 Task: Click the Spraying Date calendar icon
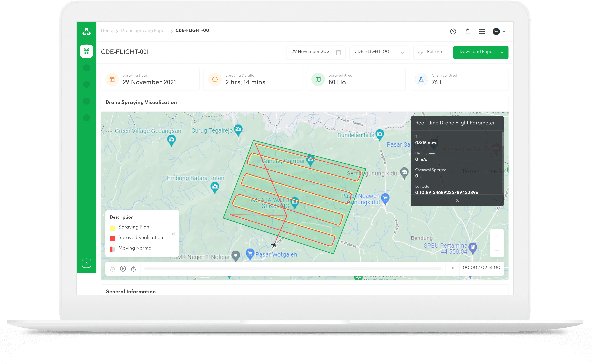pos(112,79)
